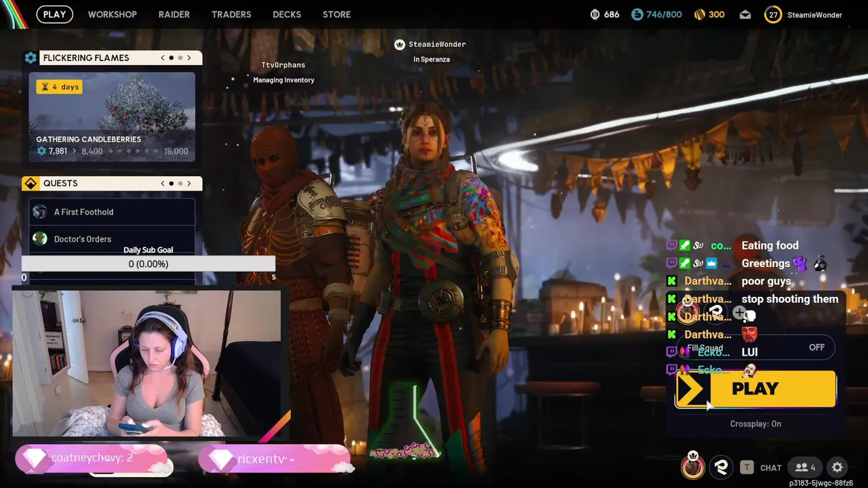Switch to the STORE tab
The image size is (868, 488).
coord(336,14)
